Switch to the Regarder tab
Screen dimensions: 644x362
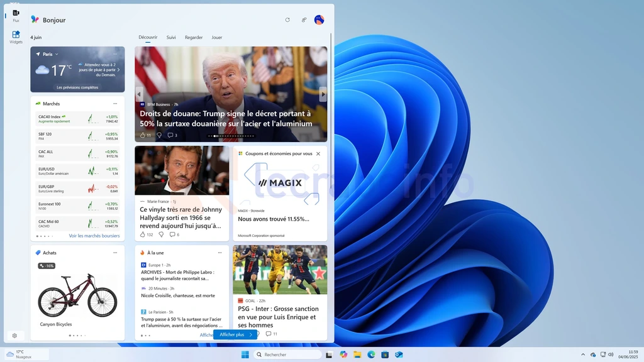pyautogui.click(x=194, y=37)
